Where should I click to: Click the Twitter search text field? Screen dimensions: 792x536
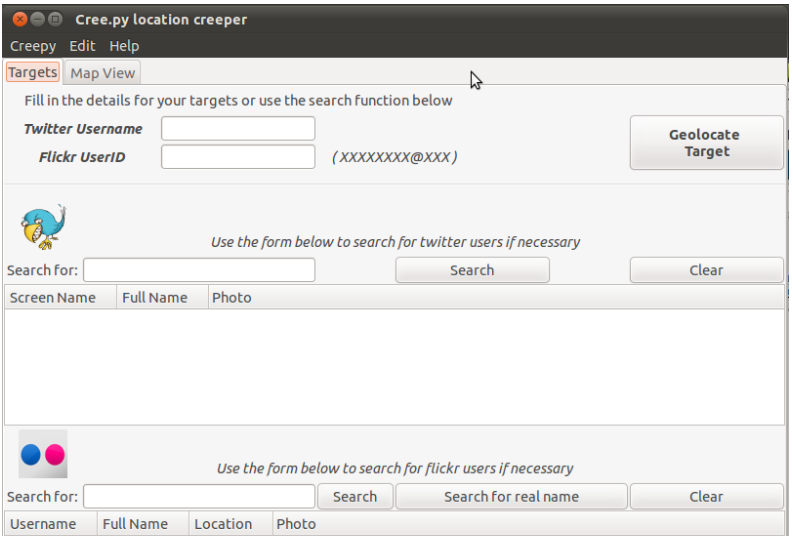(199, 270)
